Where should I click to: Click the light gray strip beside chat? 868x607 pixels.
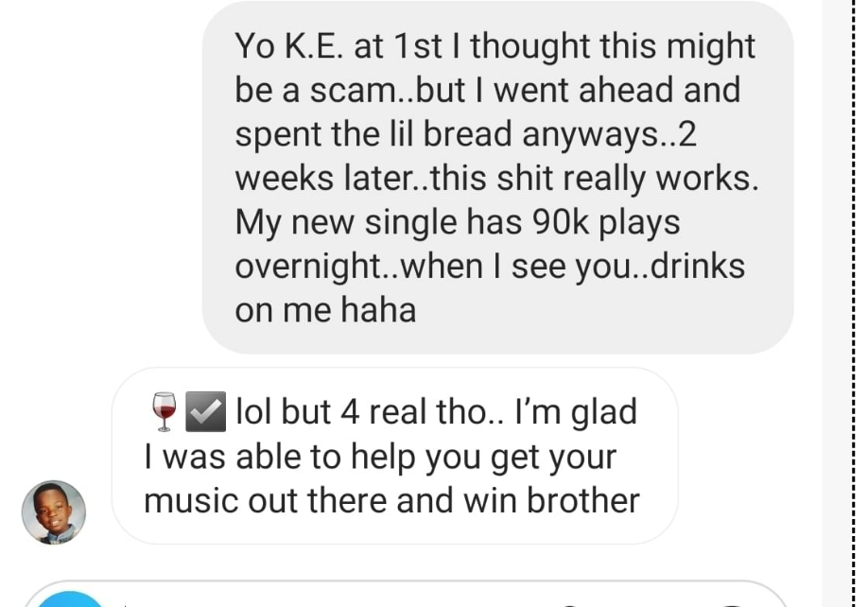(836, 303)
